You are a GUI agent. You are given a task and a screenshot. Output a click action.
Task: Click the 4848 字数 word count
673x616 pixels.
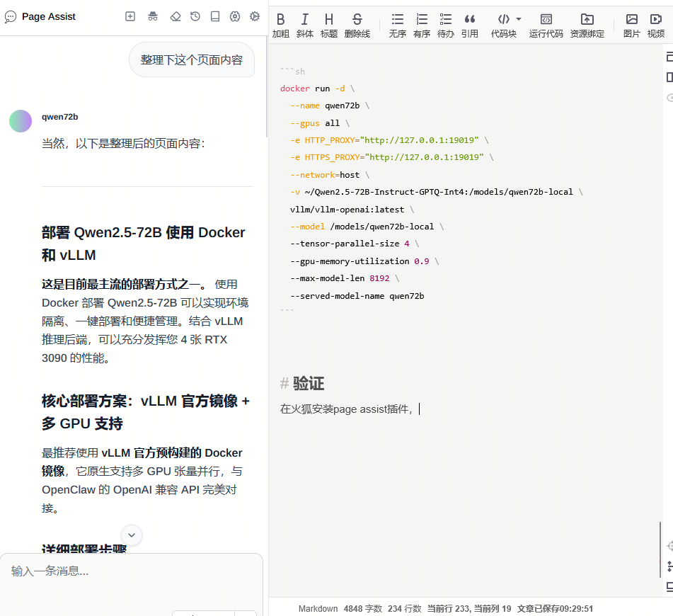point(362,609)
